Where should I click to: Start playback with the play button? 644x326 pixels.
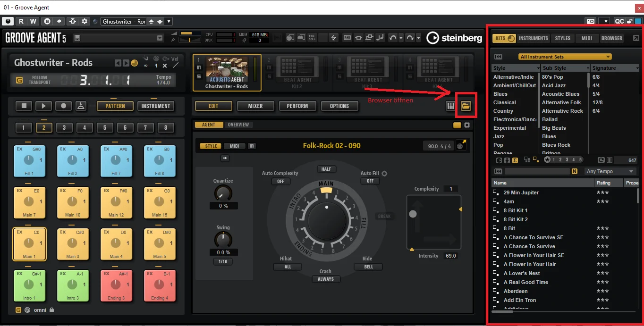[x=44, y=106]
